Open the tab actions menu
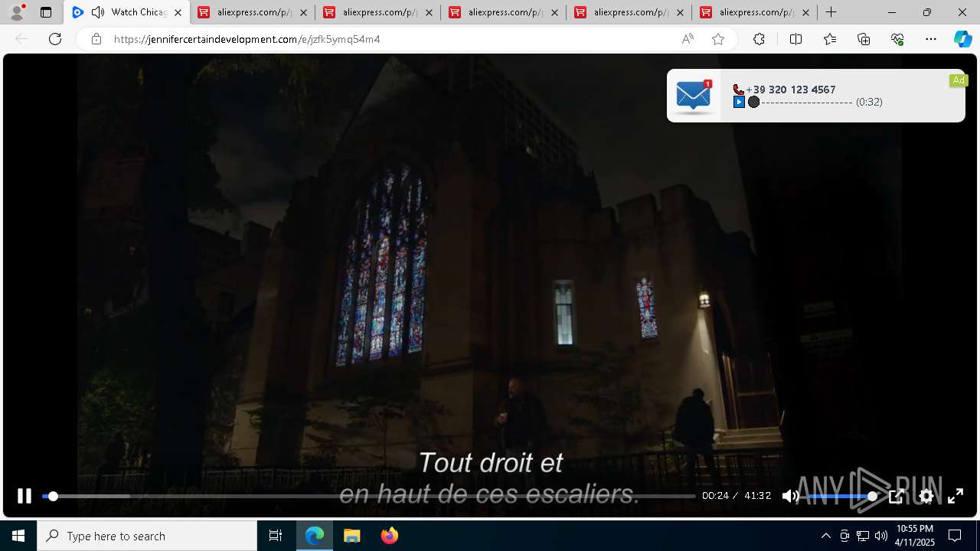The image size is (980, 551). coord(46,12)
